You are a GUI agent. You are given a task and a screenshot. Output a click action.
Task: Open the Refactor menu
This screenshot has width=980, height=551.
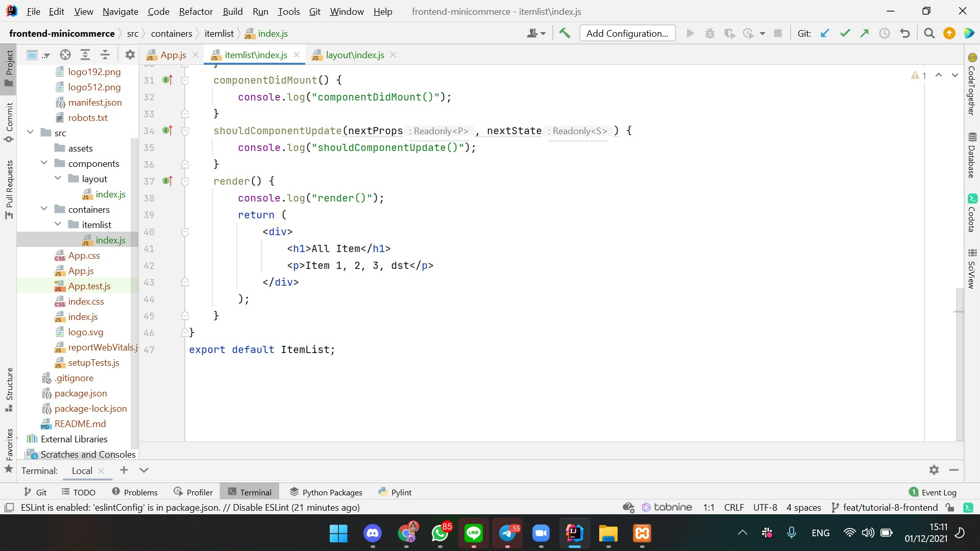(x=195, y=11)
